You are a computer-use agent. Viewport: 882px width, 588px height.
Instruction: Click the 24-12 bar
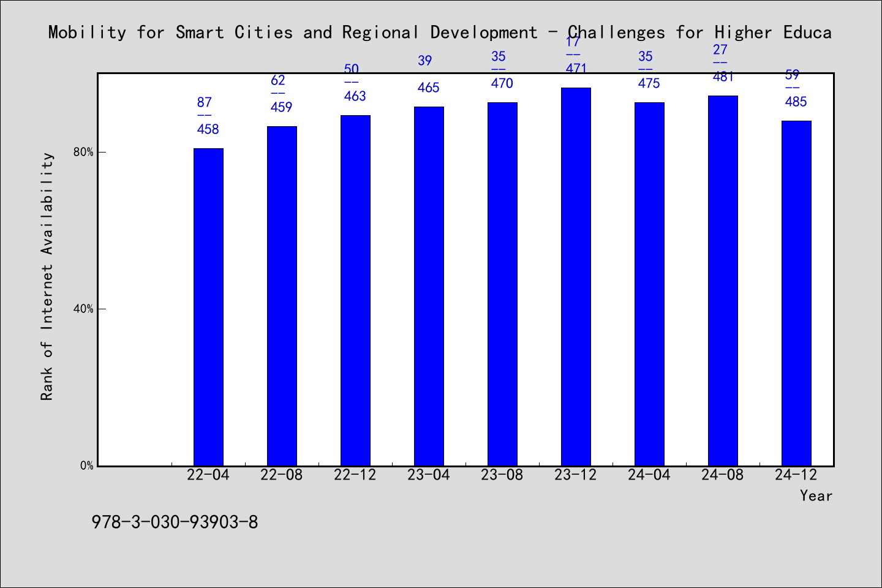pyautogui.click(x=796, y=293)
